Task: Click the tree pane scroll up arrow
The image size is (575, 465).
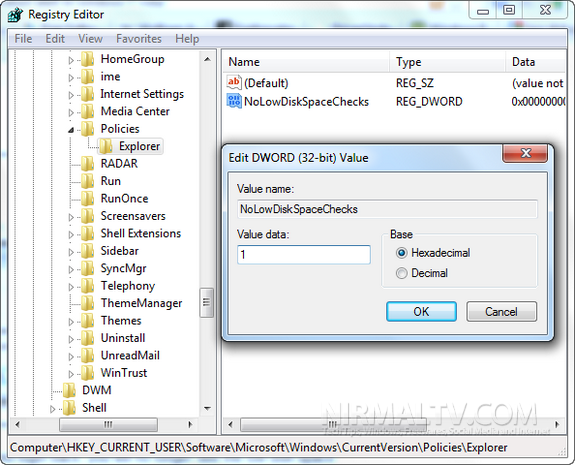Action: click(207, 59)
